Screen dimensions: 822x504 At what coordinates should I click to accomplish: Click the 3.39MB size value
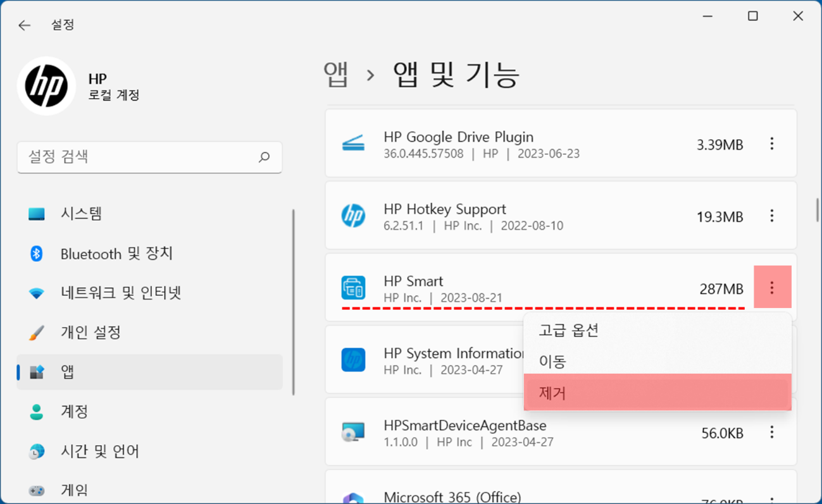(x=719, y=145)
